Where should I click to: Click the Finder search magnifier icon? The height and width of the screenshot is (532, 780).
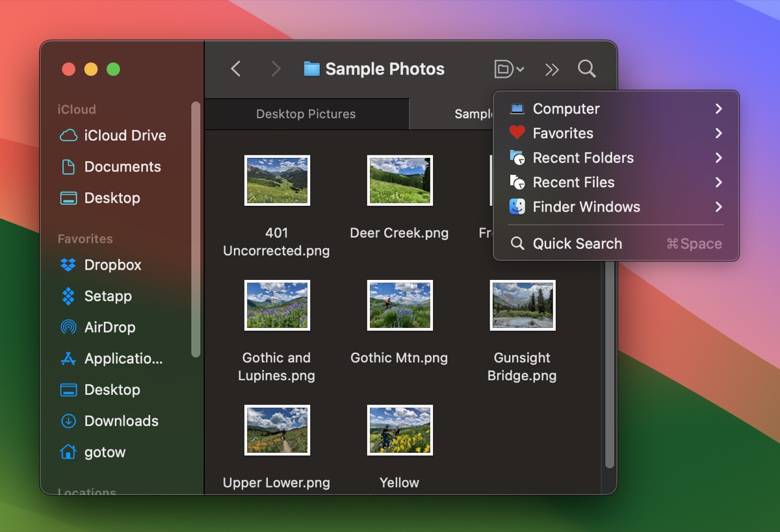click(586, 69)
